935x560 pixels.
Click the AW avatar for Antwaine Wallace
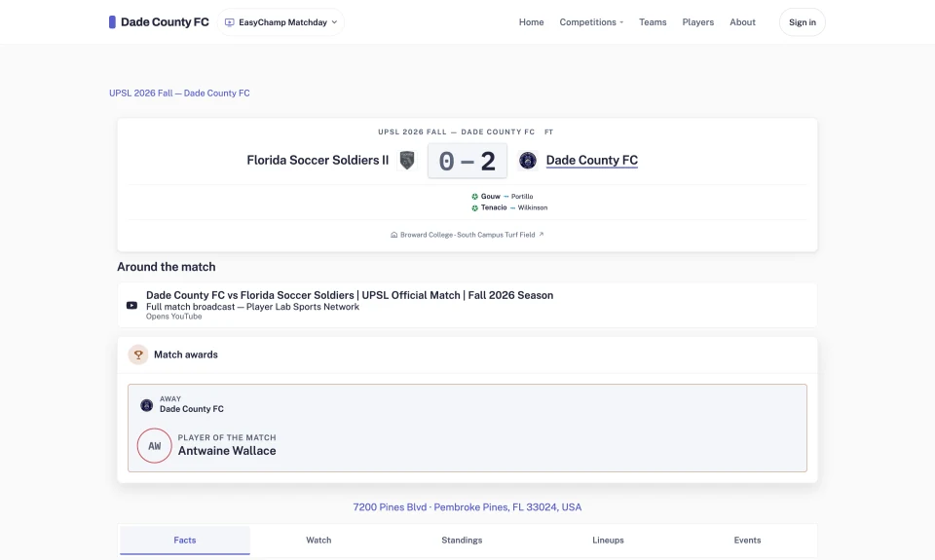click(x=155, y=445)
